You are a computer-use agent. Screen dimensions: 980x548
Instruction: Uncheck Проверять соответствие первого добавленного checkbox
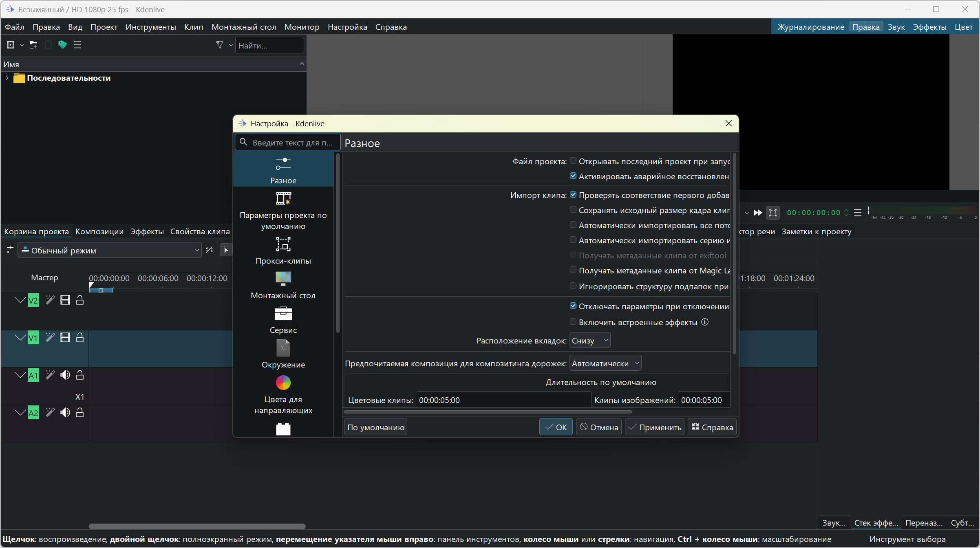[573, 195]
